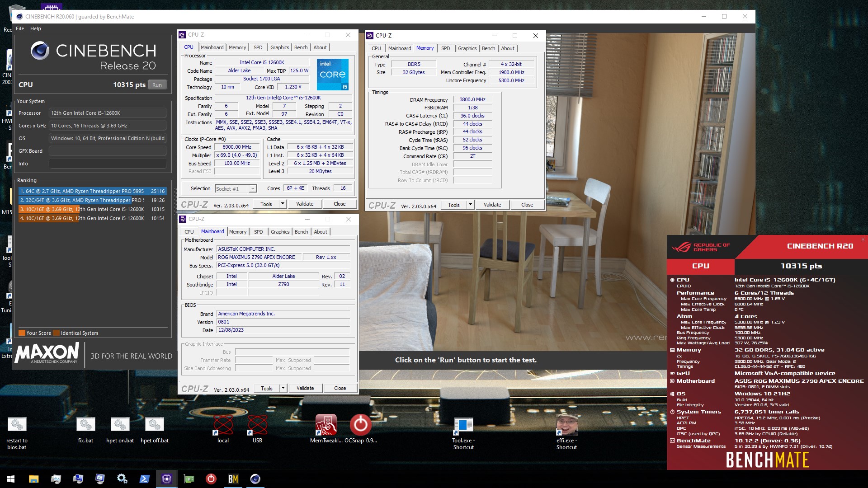The image size is (868, 488).
Task: Click Validate in the CPU-Z Memory window
Action: 492,205
